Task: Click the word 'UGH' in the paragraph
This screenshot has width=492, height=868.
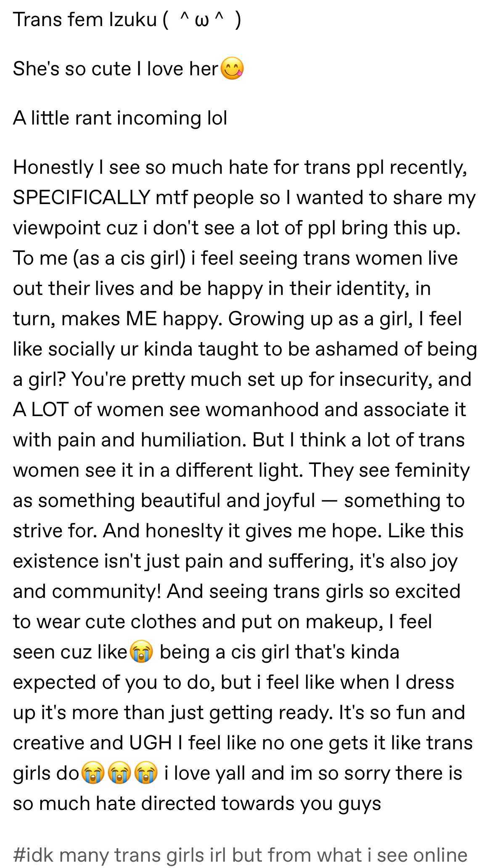Action: tap(151, 743)
